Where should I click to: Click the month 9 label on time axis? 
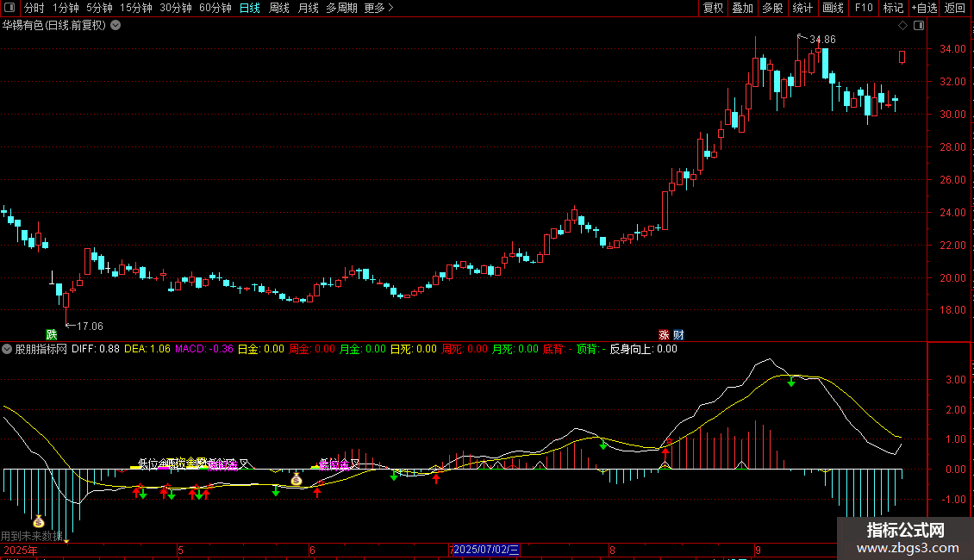pos(758,550)
